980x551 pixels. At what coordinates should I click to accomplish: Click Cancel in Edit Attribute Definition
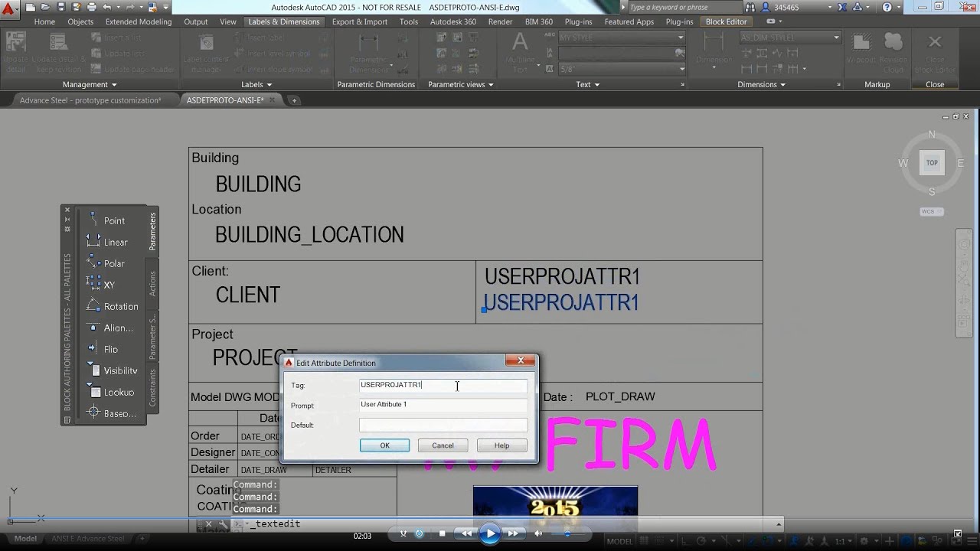[443, 445]
